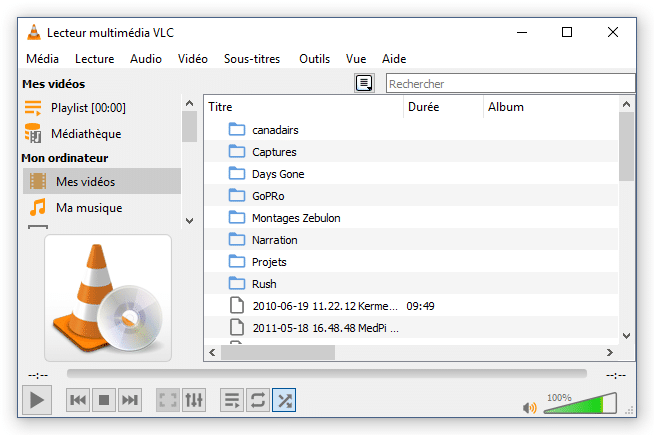Select Médiathèque in sidebar
This screenshot has width=654, height=435.
pyautogui.click(x=102, y=134)
